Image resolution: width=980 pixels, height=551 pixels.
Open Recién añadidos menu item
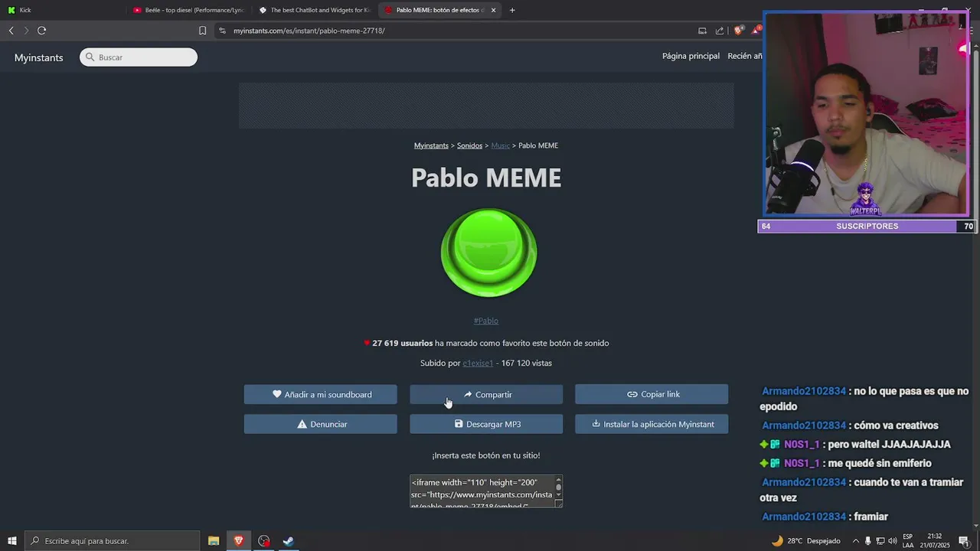pyautogui.click(x=745, y=56)
